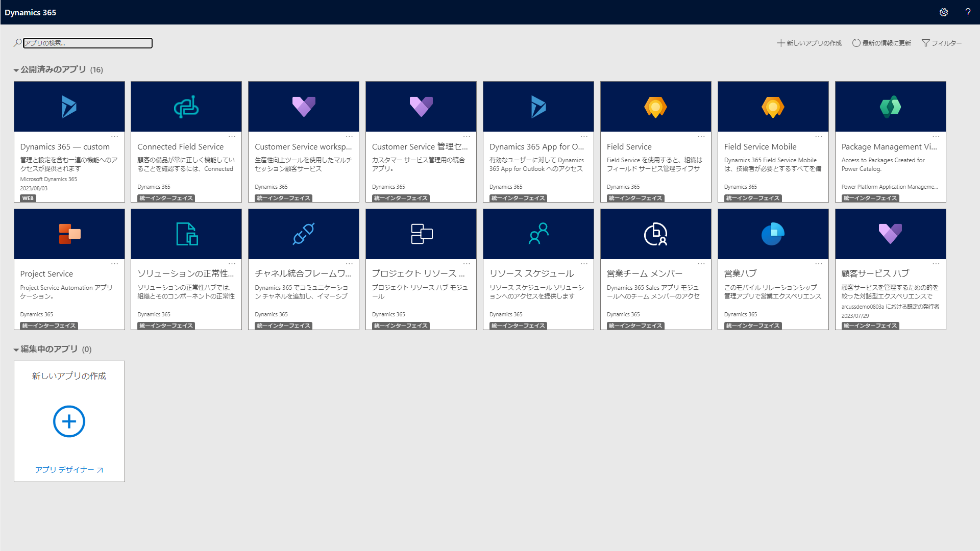
Task: Click the プロジェクト リソース app icon
Action: point(422,234)
